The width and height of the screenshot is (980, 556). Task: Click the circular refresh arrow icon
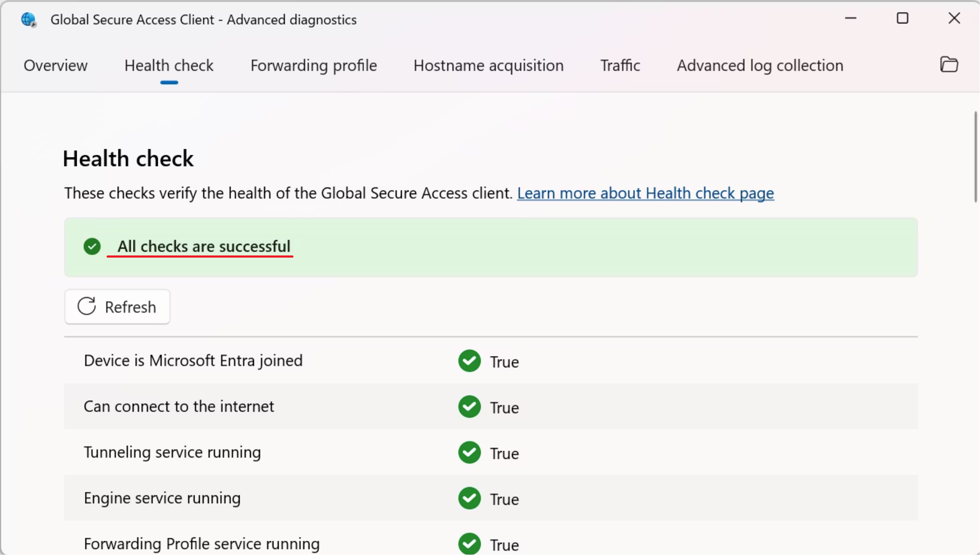[x=87, y=306]
